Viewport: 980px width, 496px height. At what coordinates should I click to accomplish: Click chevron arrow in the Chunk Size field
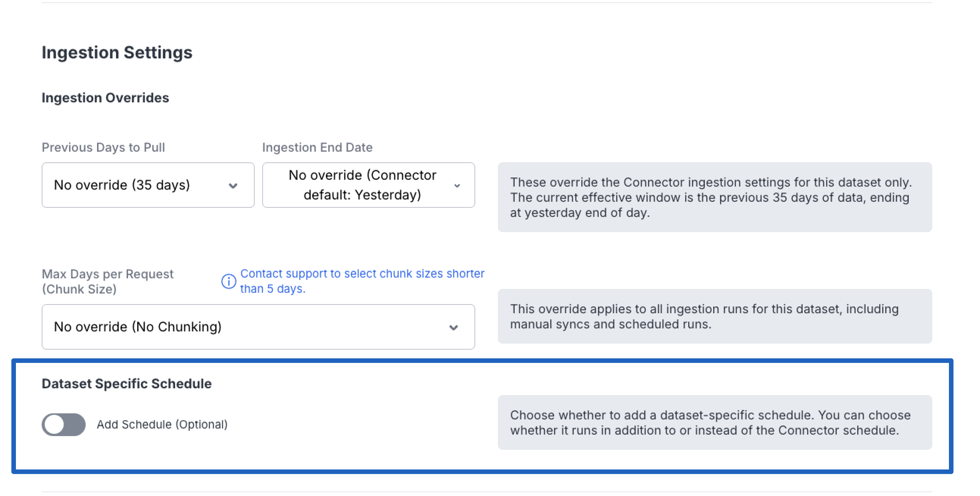[453, 327]
